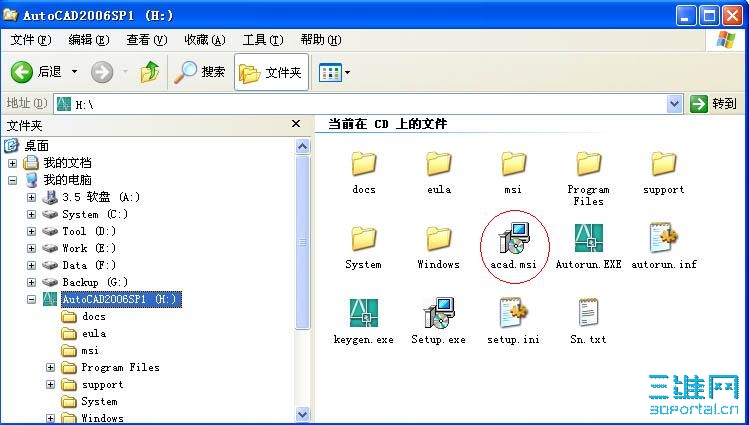
Task: Open the 收藏(A) menu
Action: (x=205, y=40)
